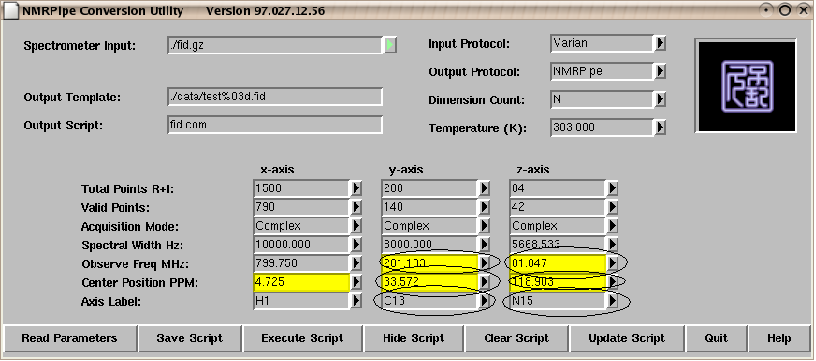
Task: Open the Input Protocol dropdown arrow
Action: point(660,43)
